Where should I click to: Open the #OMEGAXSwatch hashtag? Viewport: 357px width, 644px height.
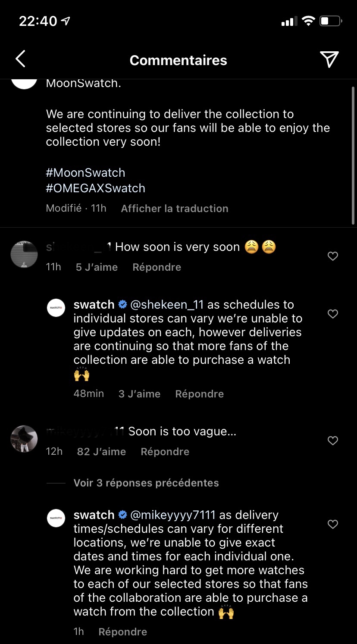[95, 188]
